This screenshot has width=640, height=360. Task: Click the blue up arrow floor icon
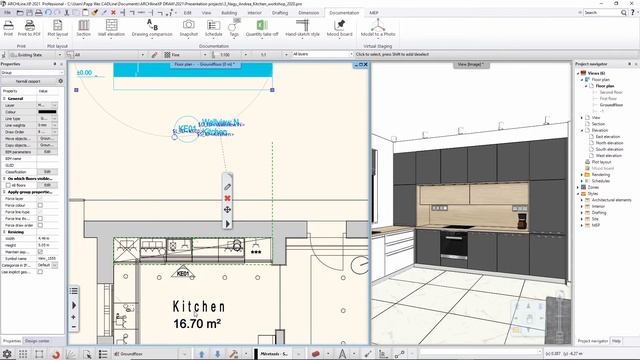pyautogui.click(x=201, y=354)
